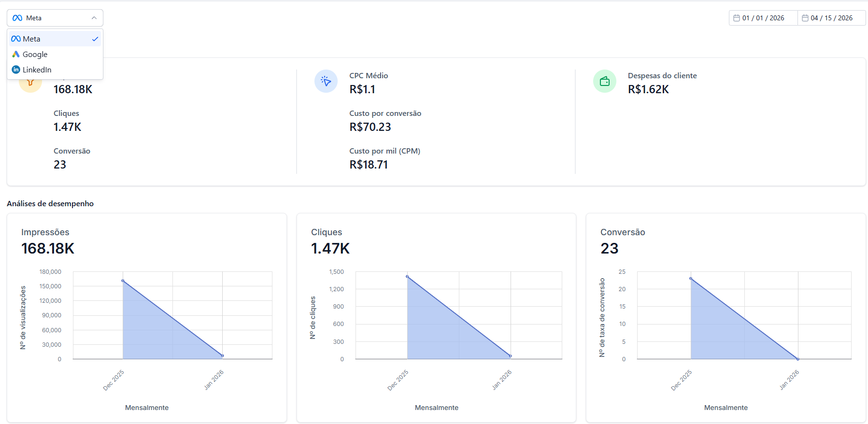The width and height of the screenshot is (868, 424).
Task: Click the Dec 2025 data point in the Impressões chart
Action: tap(123, 281)
